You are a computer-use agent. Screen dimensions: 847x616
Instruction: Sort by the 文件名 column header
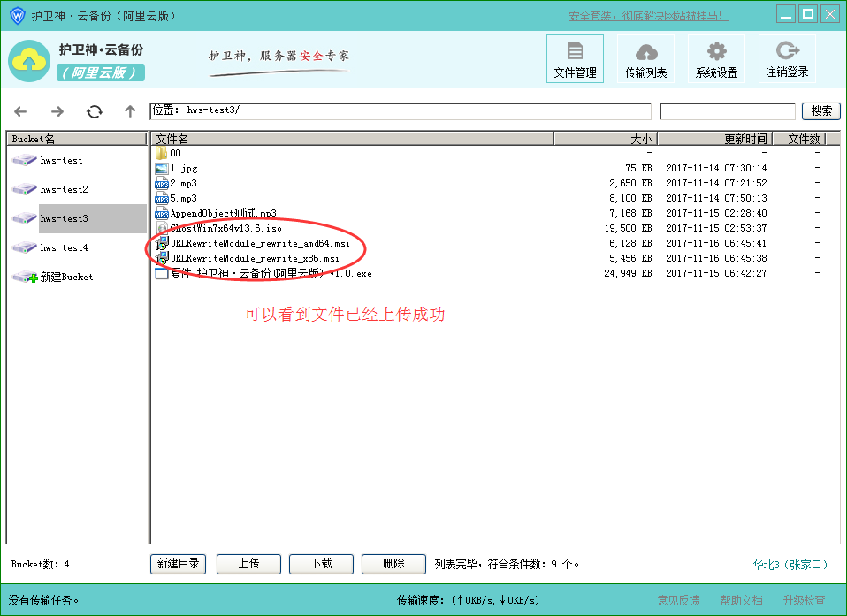tap(352, 139)
